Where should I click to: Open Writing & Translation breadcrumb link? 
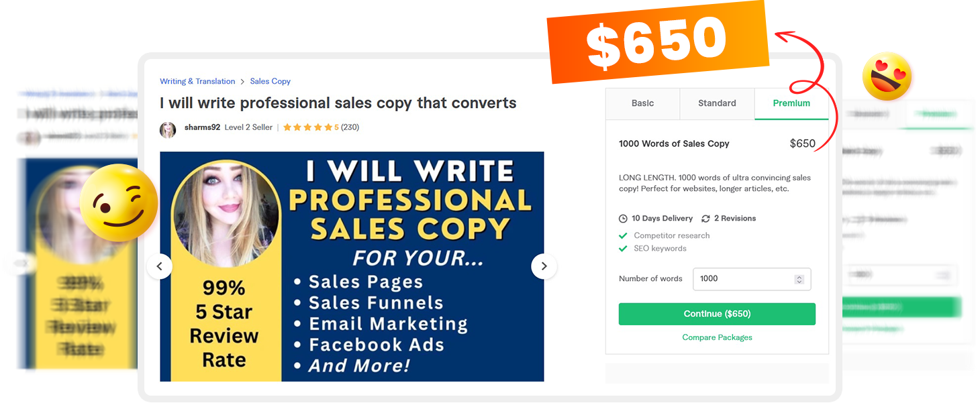tap(197, 81)
